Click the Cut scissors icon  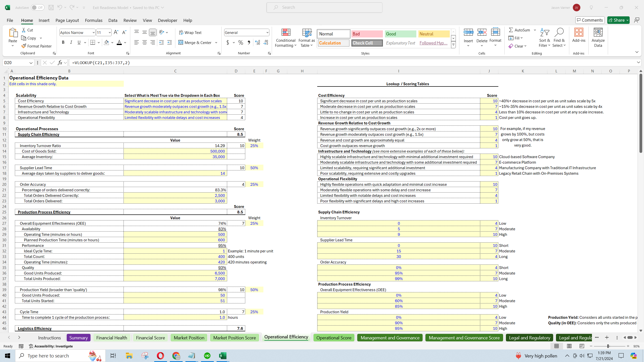[x=24, y=30]
